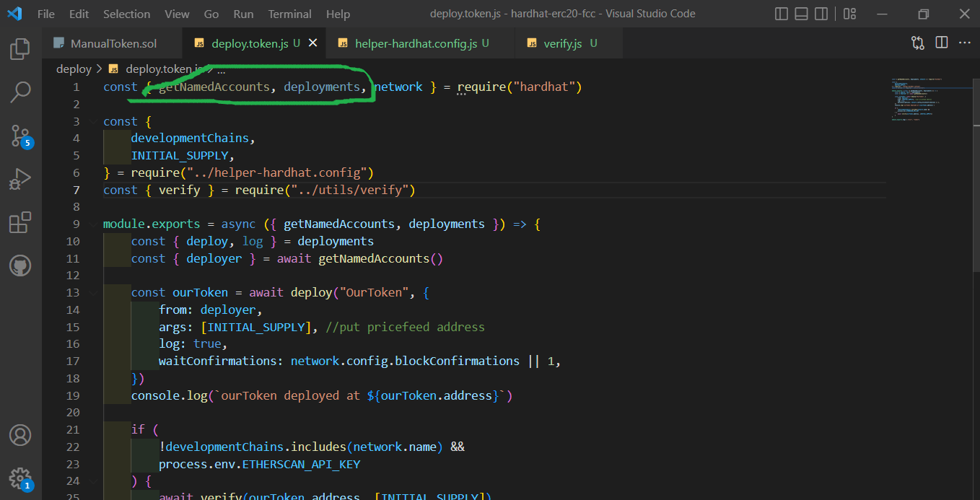Click line number 13 in gutter
This screenshot has width=980, height=500.
coord(73,292)
